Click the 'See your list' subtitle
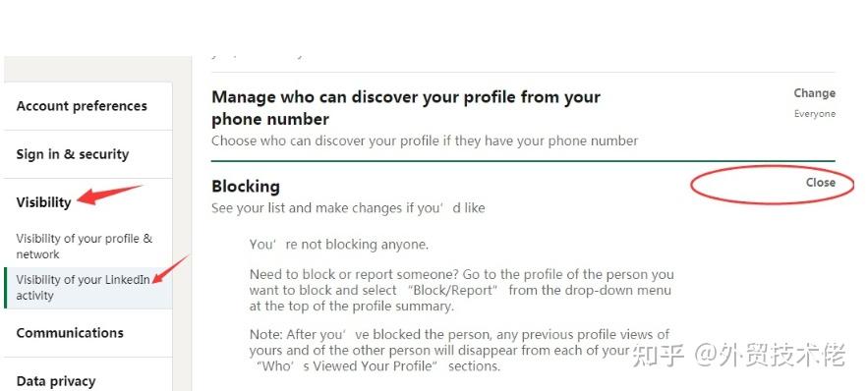The width and height of the screenshot is (868, 391). [x=348, y=208]
